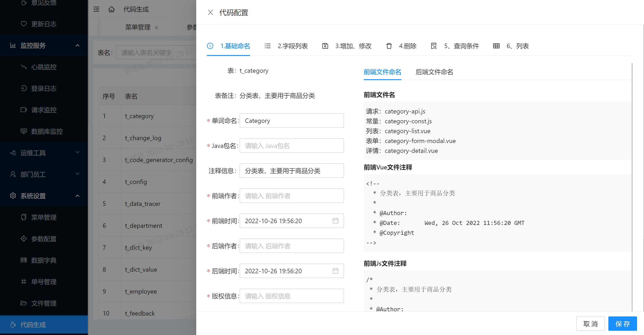Click the 取消 button
The image size is (644, 335).
[x=590, y=324]
